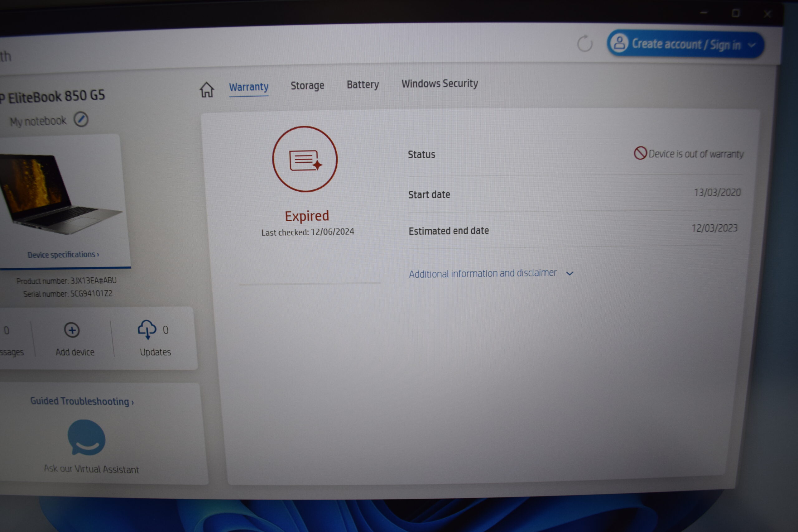Open Device specifications link
Screen dimensions: 798x532
point(63,254)
